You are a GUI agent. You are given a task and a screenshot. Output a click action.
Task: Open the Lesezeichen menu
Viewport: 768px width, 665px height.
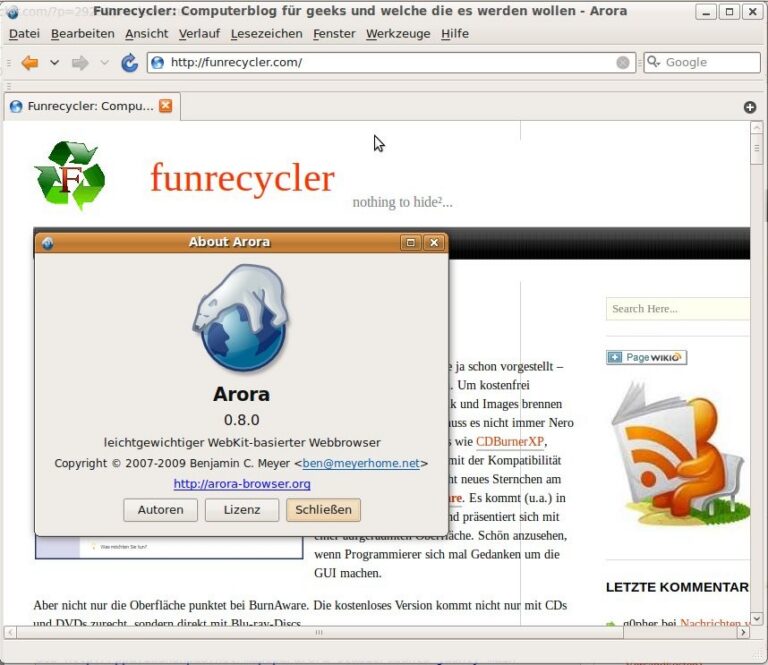tap(266, 34)
